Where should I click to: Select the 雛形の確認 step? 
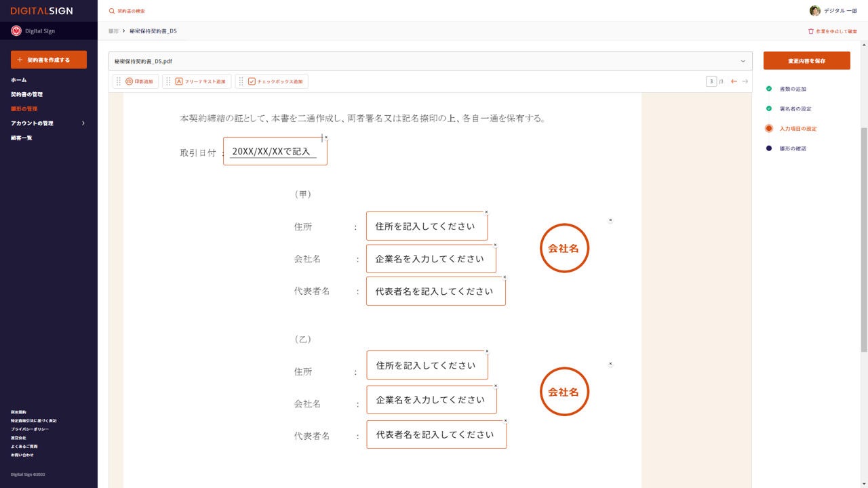click(792, 148)
